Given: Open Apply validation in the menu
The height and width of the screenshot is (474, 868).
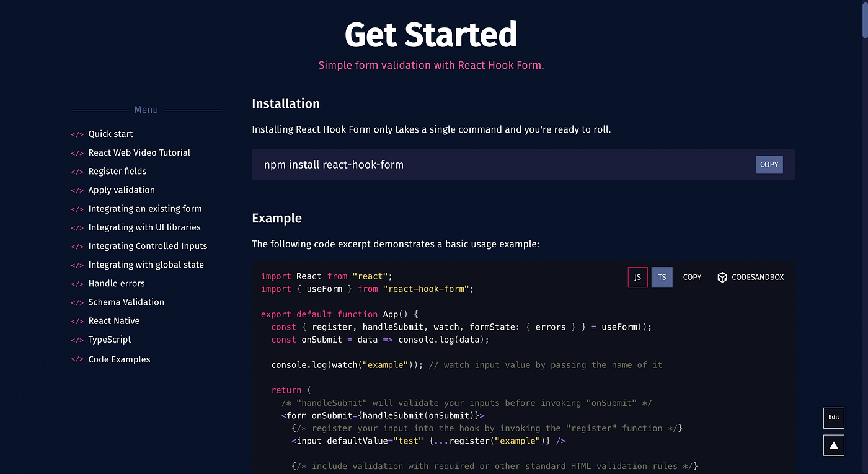Looking at the screenshot, I should coord(122,190).
